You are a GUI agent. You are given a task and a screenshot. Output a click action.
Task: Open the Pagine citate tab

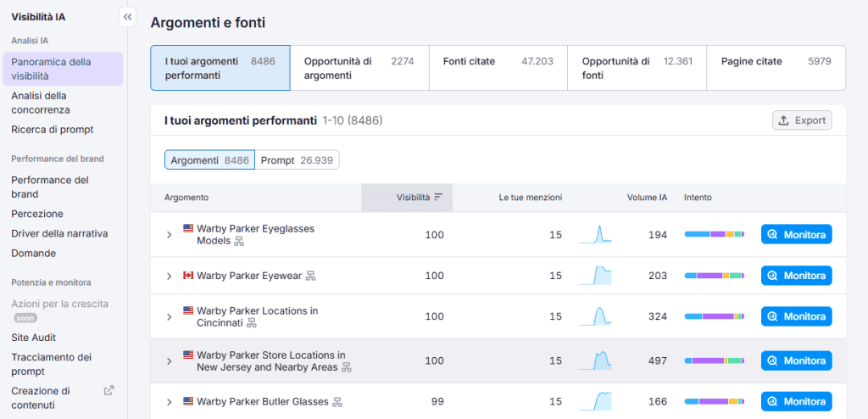(776, 68)
